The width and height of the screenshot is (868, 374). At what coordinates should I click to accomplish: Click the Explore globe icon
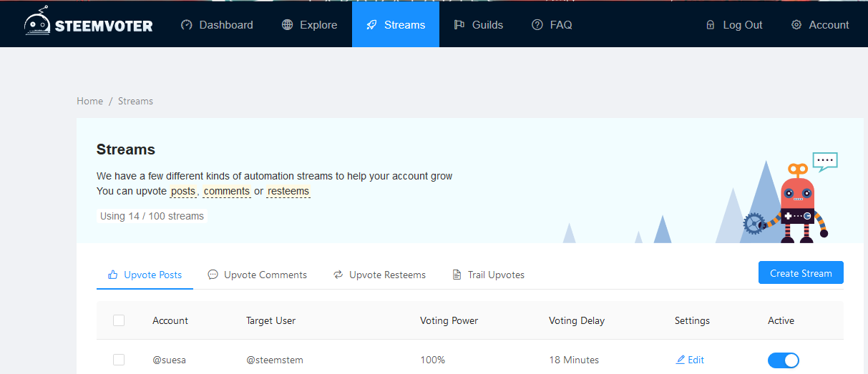click(x=288, y=25)
